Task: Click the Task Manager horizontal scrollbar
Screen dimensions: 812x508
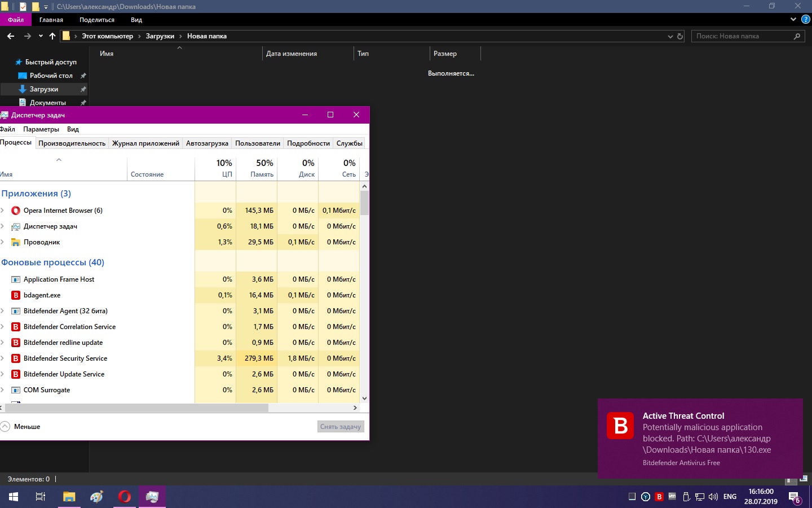Action: pos(135,408)
